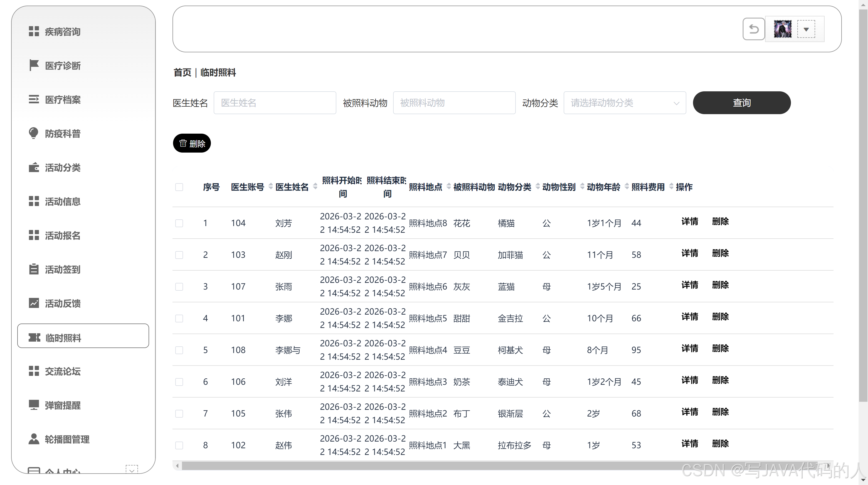
Task: Sort by 动物年龄 column arrows
Action: coord(627,187)
